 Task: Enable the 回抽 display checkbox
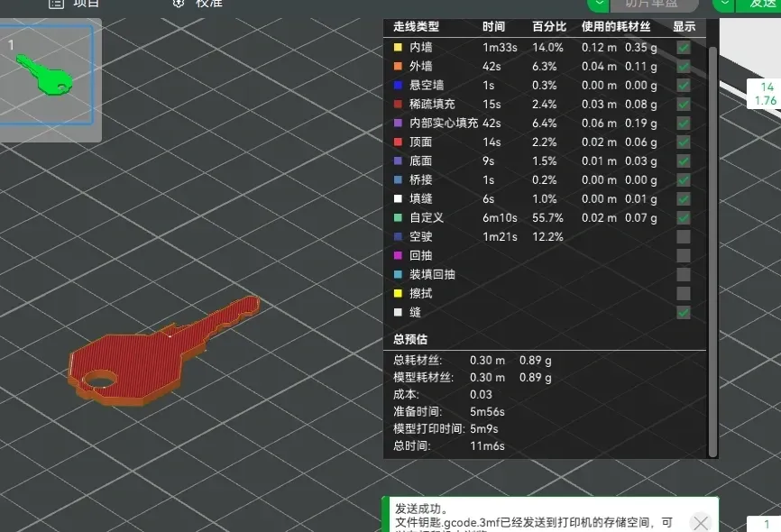pos(684,255)
